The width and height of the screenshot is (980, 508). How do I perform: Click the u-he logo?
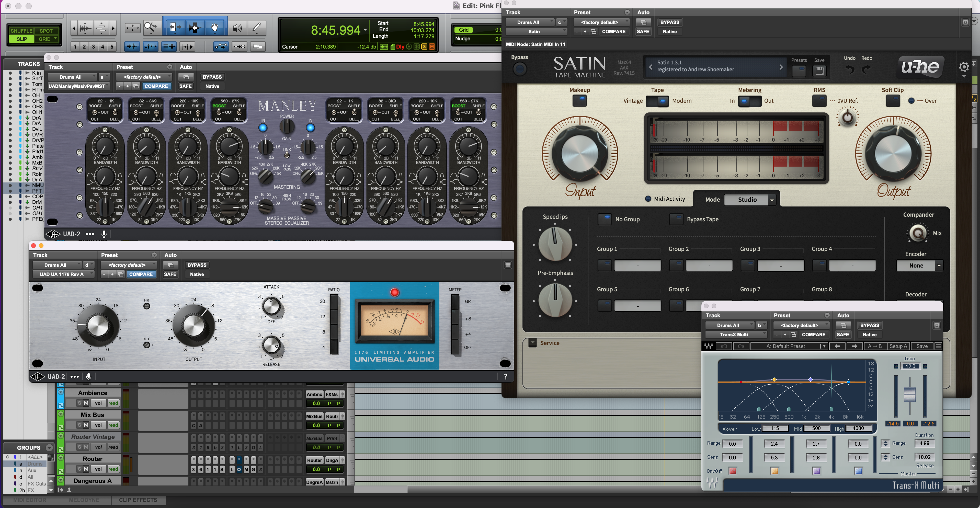click(921, 67)
